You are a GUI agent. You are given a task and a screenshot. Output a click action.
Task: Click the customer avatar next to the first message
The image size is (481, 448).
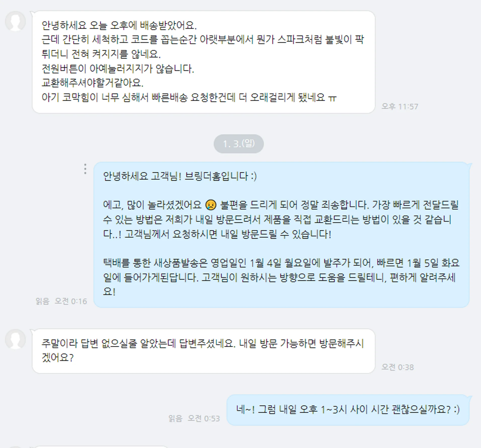click(16, 21)
